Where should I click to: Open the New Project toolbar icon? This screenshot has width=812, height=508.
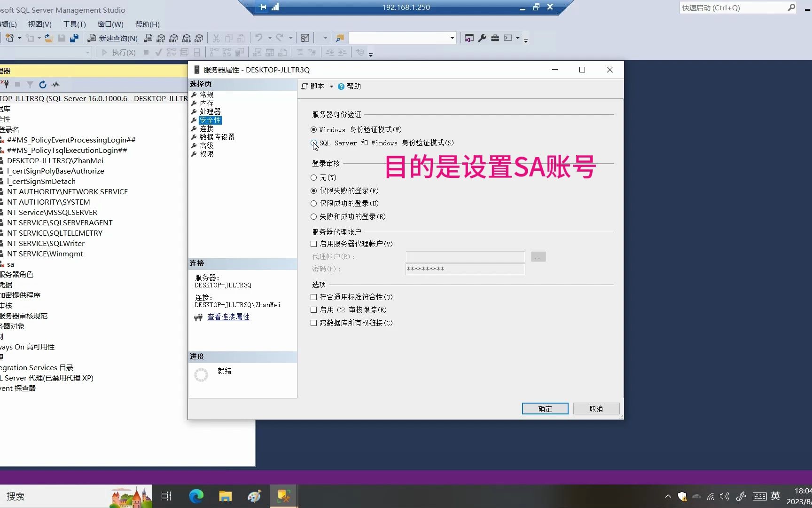point(9,38)
